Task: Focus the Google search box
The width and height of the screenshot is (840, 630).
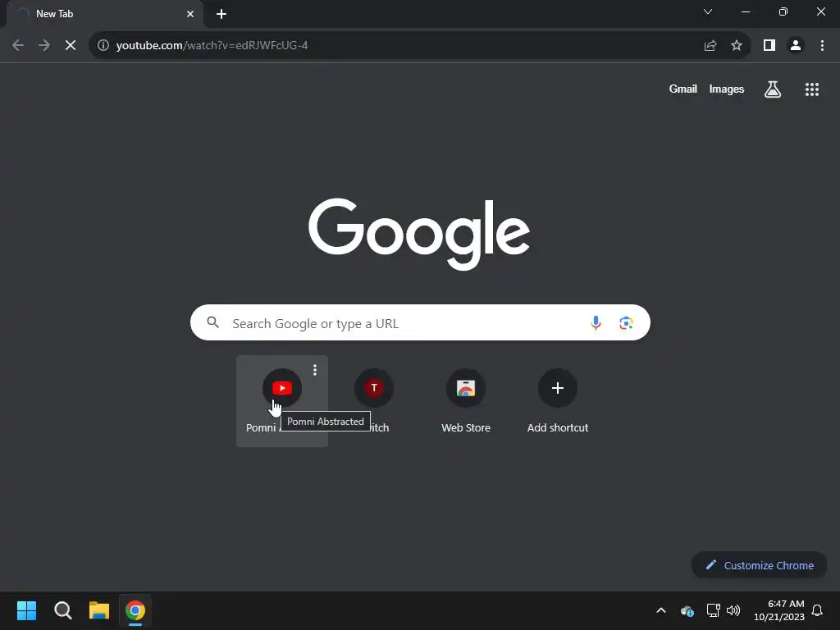Action: pyautogui.click(x=420, y=322)
